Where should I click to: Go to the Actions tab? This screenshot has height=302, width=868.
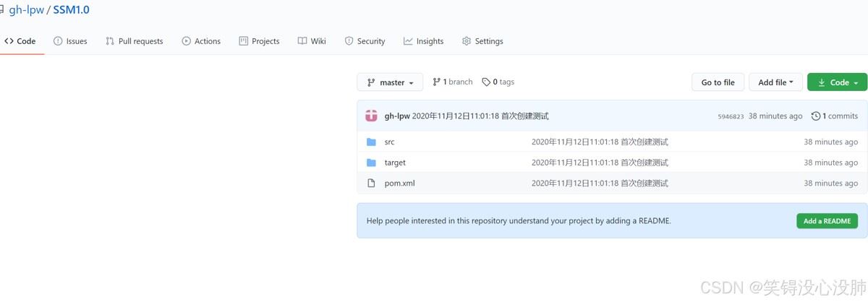pos(201,41)
